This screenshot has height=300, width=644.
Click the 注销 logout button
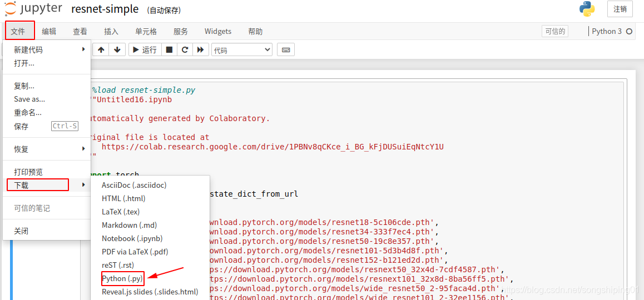point(620,9)
